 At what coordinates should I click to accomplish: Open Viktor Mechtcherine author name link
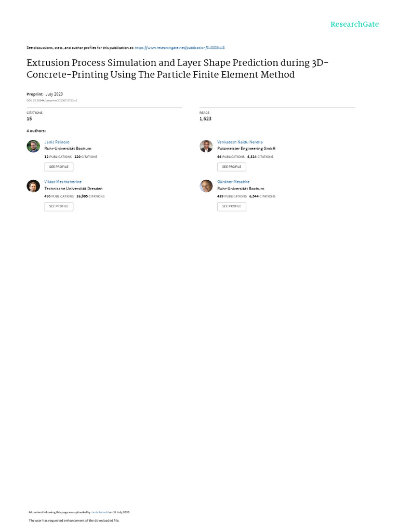[63, 182]
